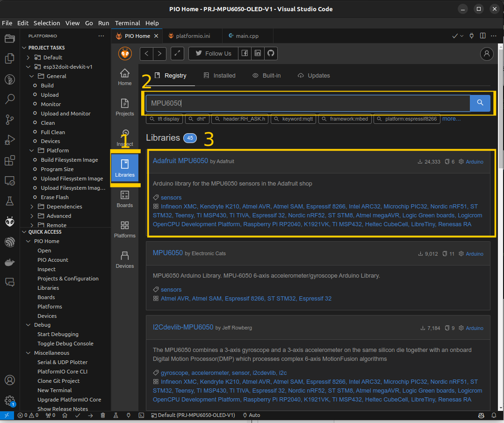Open the New Terminal icon in status bar
The width and height of the screenshot is (504, 423).
tap(141, 415)
